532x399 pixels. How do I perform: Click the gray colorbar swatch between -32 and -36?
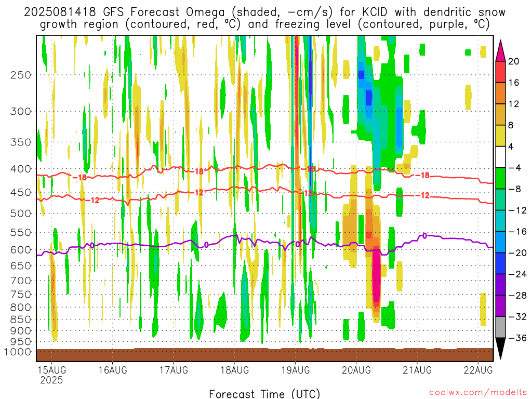(500, 327)
